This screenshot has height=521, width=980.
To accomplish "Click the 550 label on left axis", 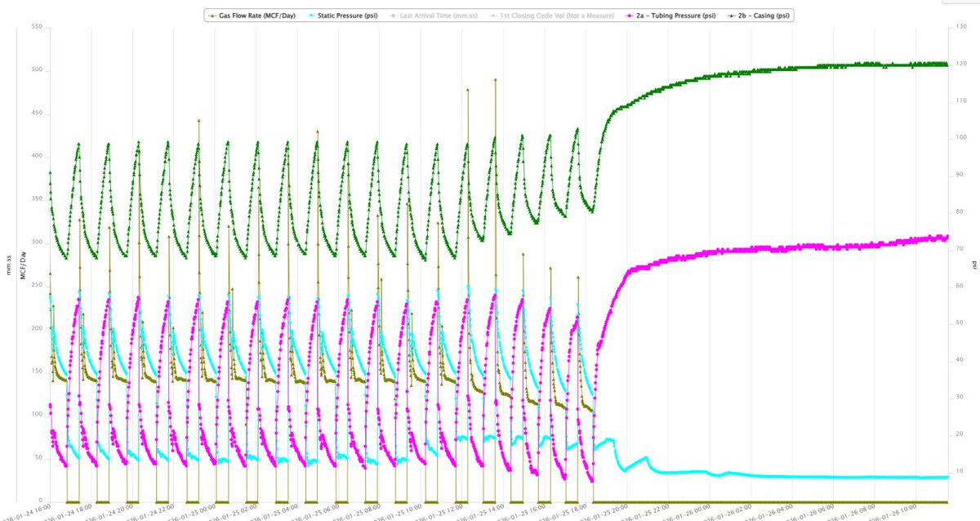I will 37,28.
